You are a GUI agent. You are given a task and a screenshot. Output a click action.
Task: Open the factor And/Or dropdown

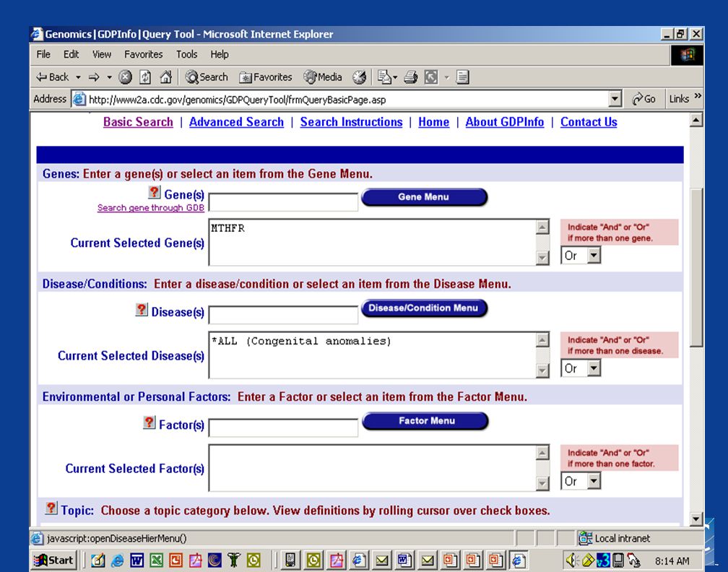(581, 481)
